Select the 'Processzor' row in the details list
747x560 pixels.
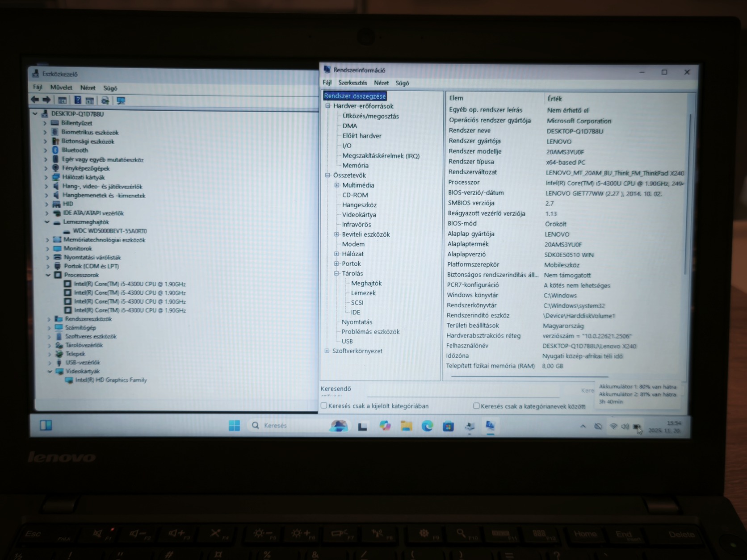tap(566, 183)
